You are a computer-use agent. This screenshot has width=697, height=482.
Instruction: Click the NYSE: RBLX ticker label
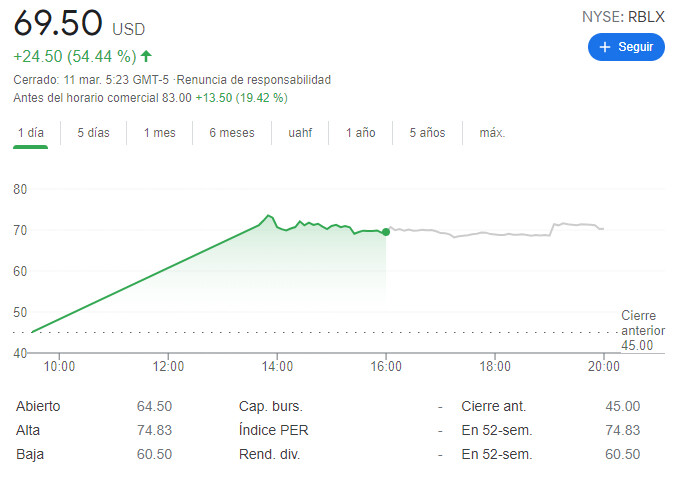point(623,17)
